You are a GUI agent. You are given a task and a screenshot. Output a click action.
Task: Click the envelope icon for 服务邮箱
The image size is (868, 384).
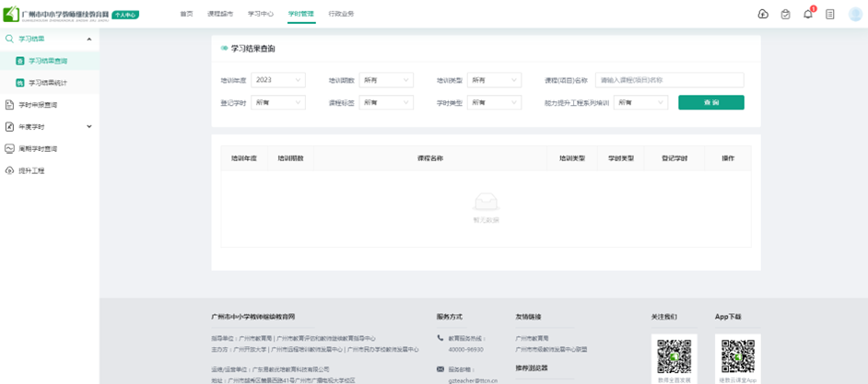(x=440, y=368)
